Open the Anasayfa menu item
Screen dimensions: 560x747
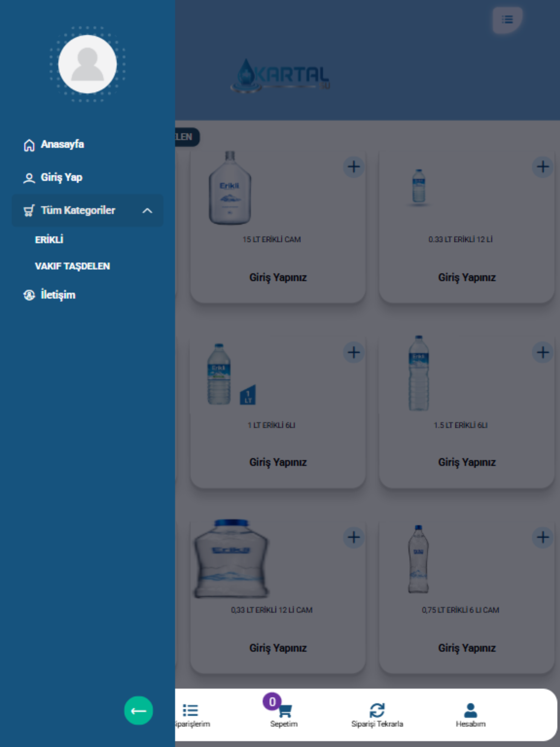click(x=87, y=145)
